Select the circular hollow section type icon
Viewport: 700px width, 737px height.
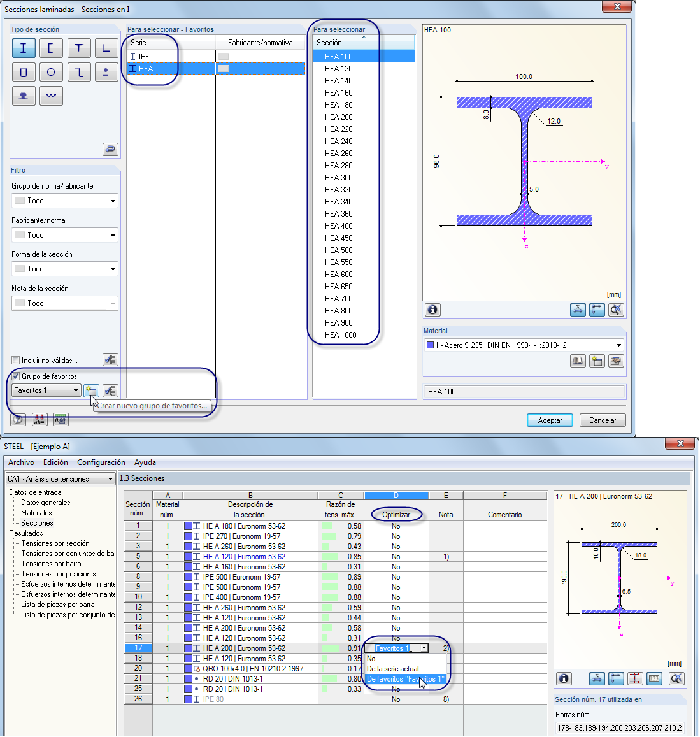51,73
